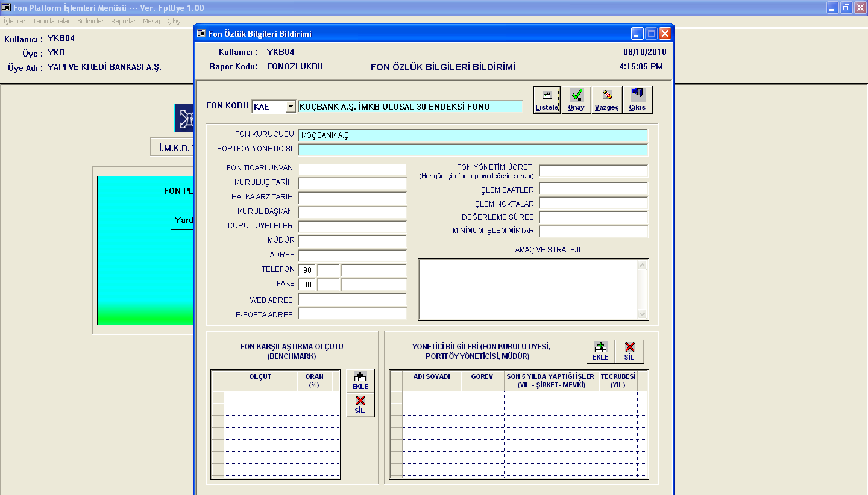Click the strategy box scroll-up arrow
Viewport: 868px width, 495px height.
(x=643, y=265)
